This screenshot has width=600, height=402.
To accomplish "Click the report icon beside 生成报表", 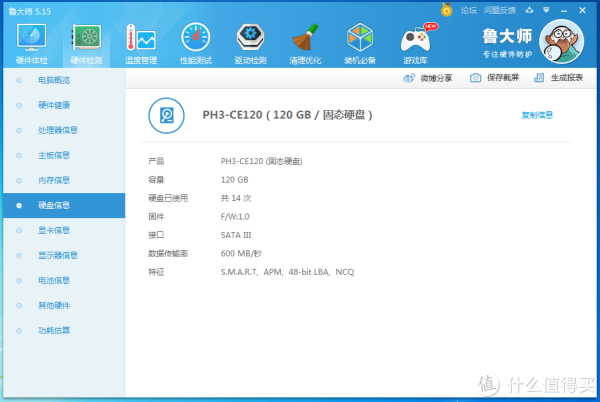I will 539,78.
